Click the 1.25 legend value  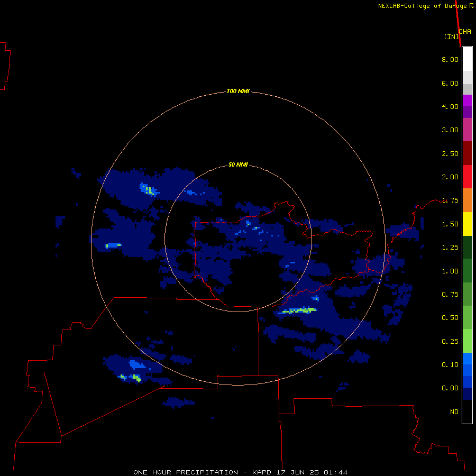coord(450,248)
